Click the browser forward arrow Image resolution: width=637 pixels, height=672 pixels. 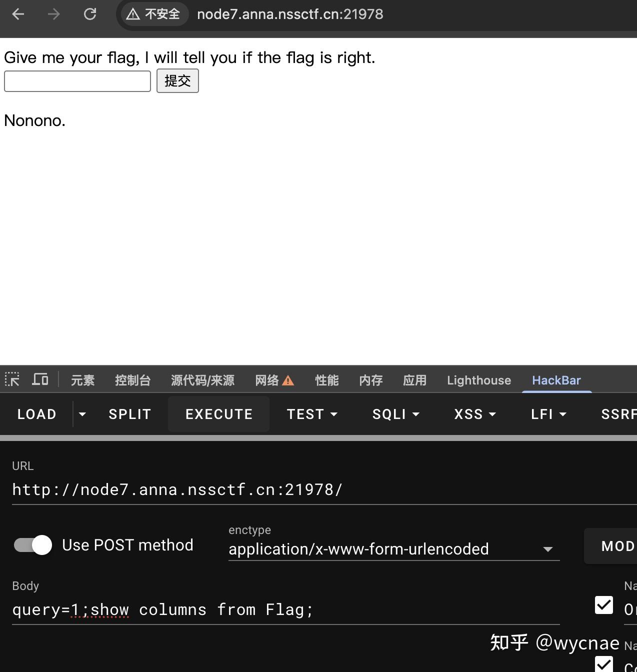53,14
